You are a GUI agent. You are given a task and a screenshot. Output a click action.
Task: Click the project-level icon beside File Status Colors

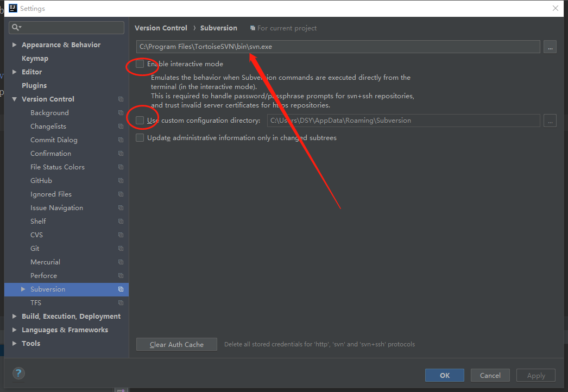(x=121, y=167)
